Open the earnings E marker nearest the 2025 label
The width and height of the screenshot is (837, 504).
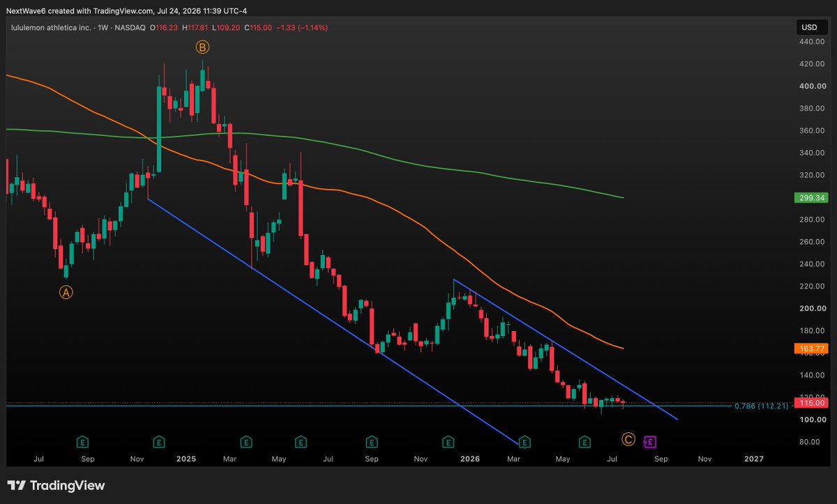click(159, 441)
